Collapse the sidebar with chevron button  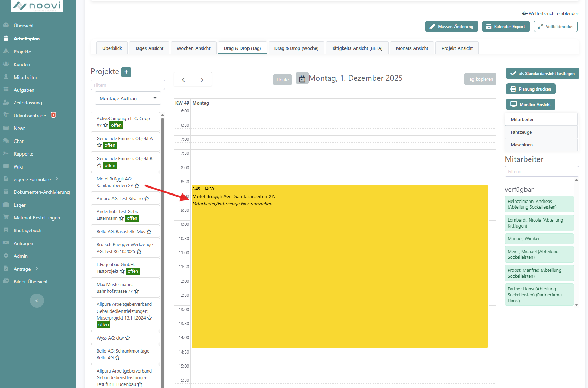pyautogui.click(x=37, y=301)
